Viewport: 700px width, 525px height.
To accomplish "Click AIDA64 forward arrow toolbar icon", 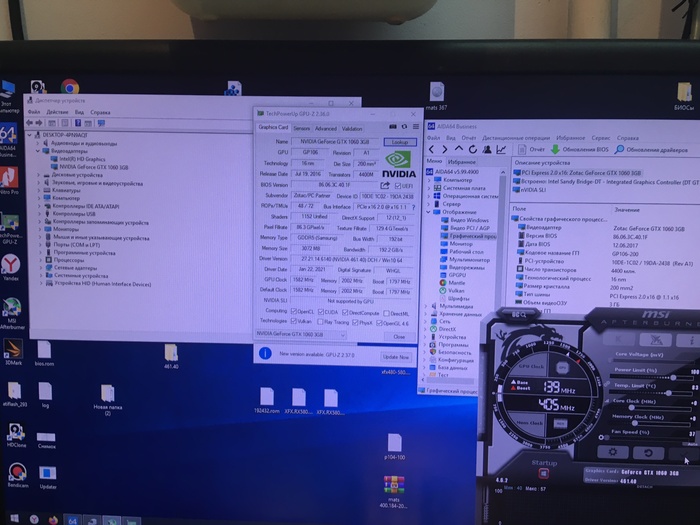I will [x=445, y=150].
